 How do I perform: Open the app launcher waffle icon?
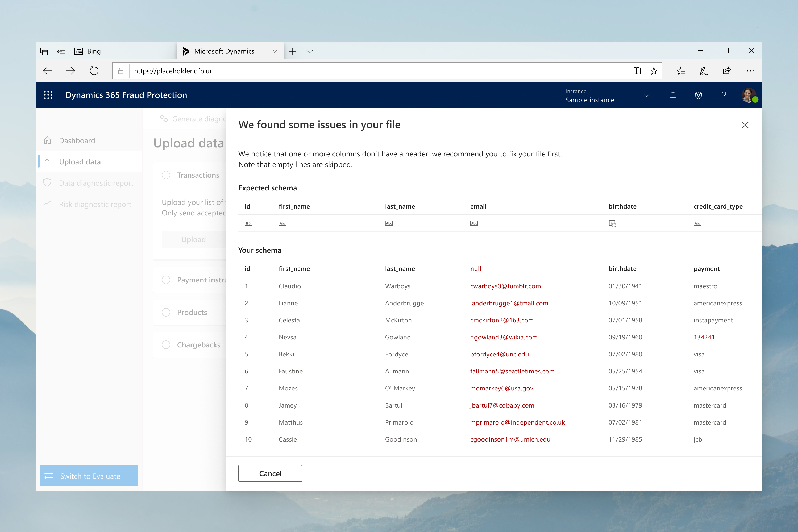pos(48,95)
